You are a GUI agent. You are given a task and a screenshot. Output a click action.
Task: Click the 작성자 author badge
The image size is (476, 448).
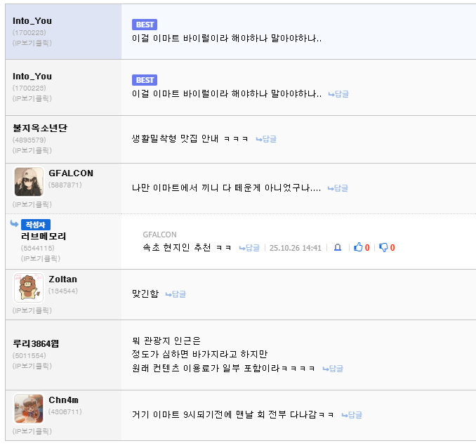click(x=35, y=225)
